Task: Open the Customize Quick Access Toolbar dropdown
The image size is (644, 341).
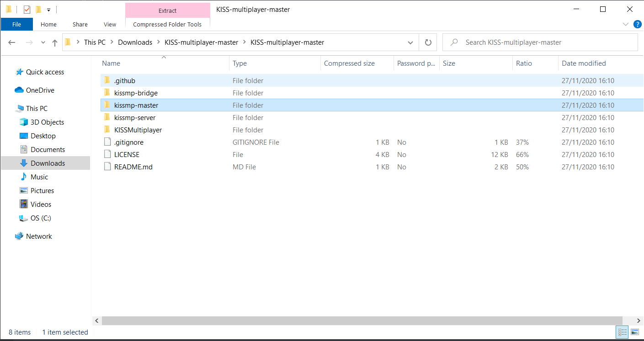Action: pos(48,10)
